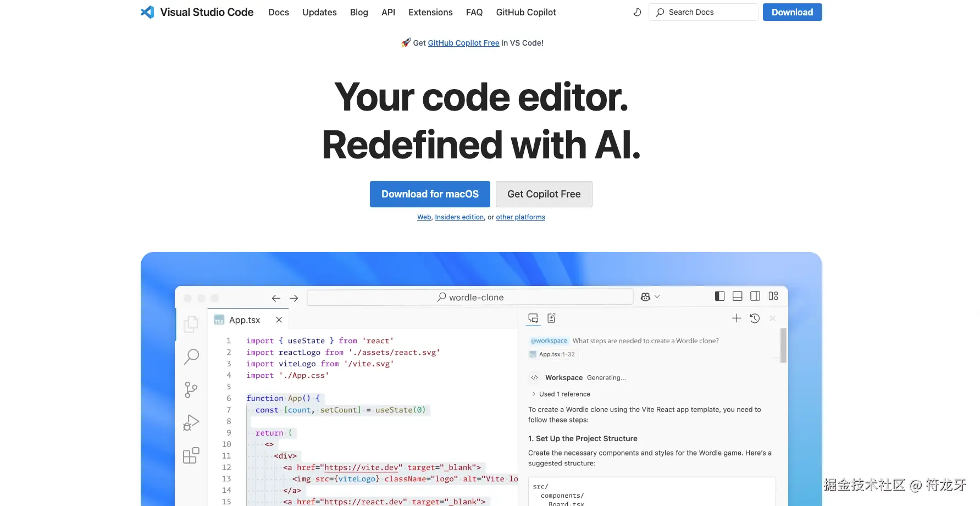The height and width of the screenshot is (506, 980).
Task: Open the chat view icon in the panel
Action: pyautogui.click(x=533, y=318)
